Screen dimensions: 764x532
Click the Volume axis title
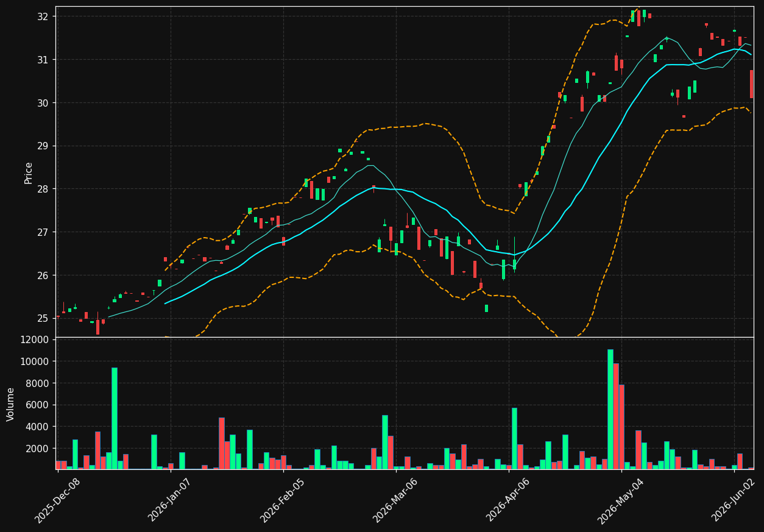pos(11,404)
